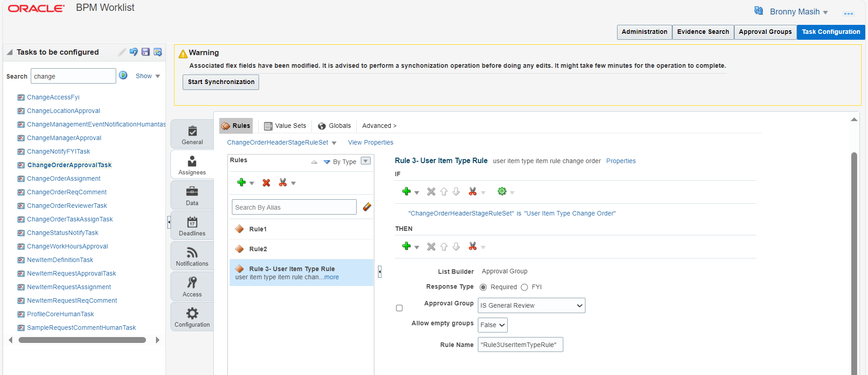Click the Start Synchronization button

point(221,82)
